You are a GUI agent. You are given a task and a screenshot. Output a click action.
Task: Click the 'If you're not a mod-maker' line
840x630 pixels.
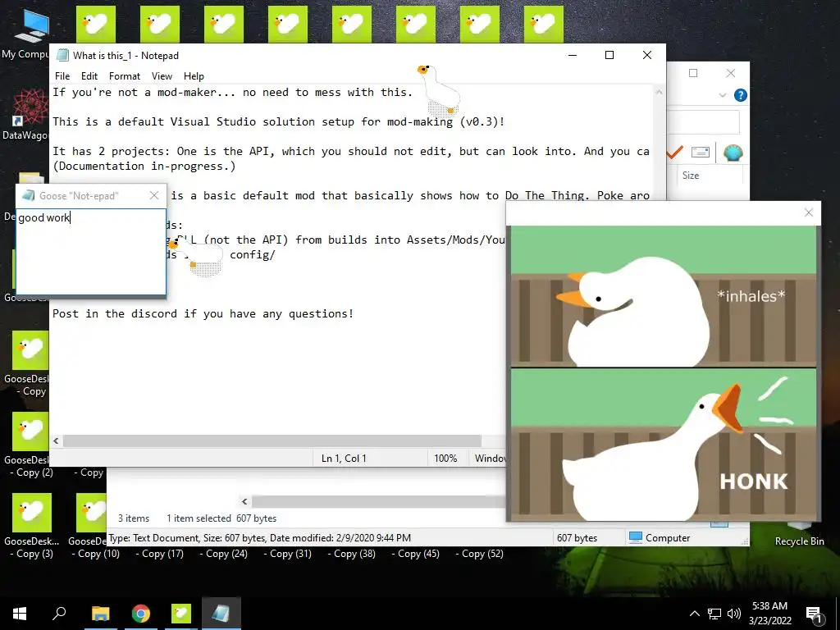point(232,92)
